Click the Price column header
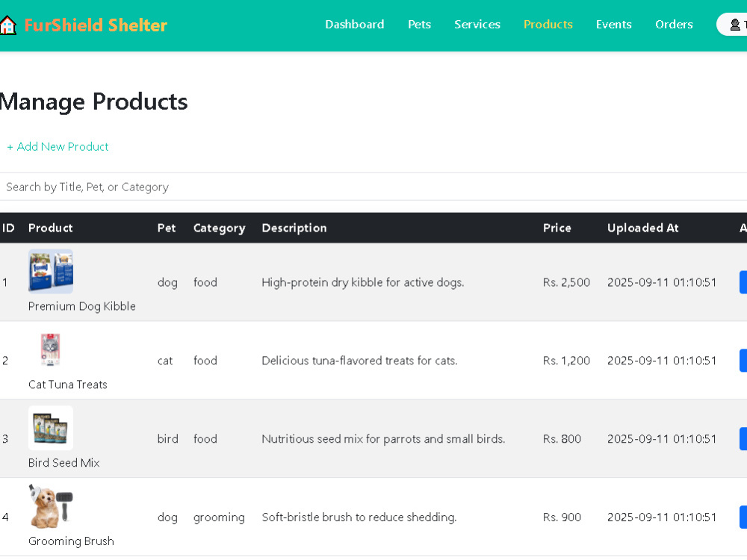This screenshot has width=747, height=560. [557, 228]
